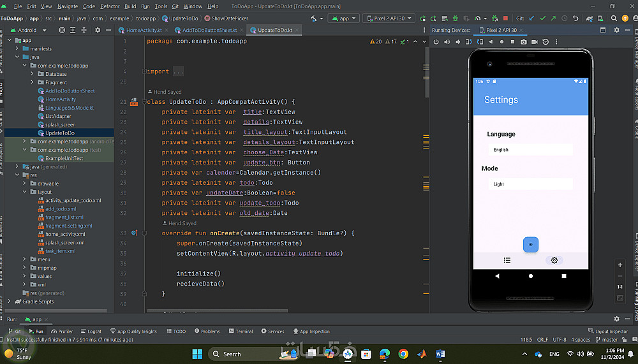Take an emulator screenshot with camera icon

[x=524, y=42]
